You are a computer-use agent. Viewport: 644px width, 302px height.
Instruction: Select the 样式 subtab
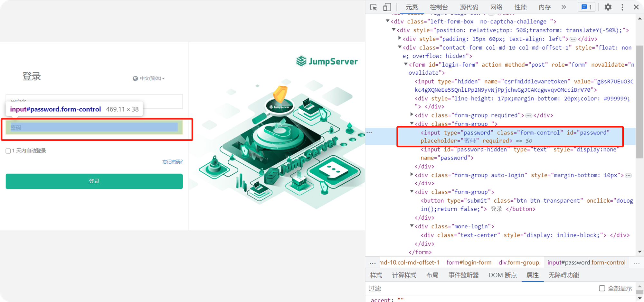376,275
